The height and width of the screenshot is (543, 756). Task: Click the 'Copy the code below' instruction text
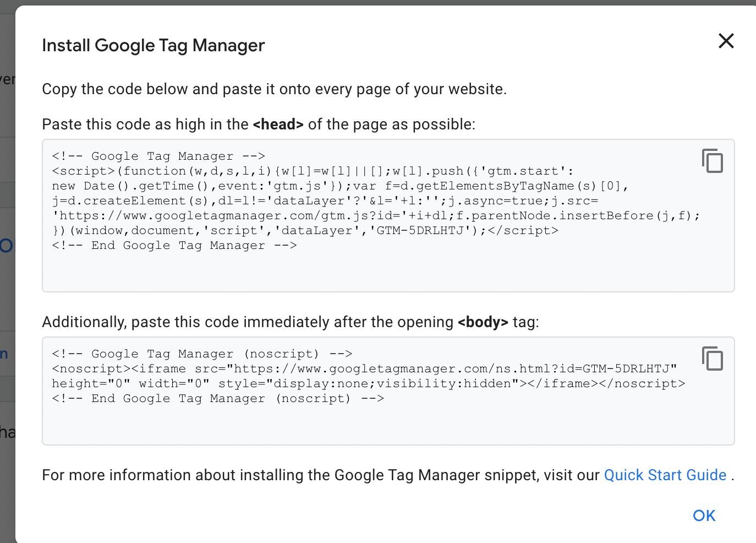coord(274,89)
